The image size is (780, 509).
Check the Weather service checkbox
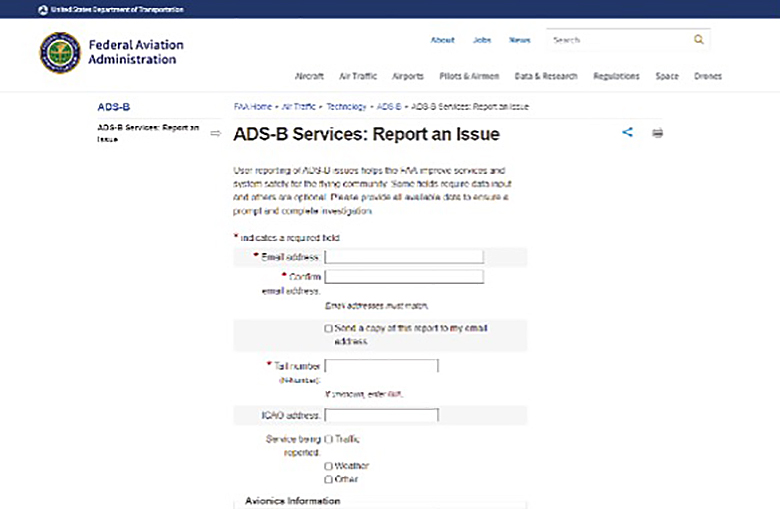pos(328,466)
